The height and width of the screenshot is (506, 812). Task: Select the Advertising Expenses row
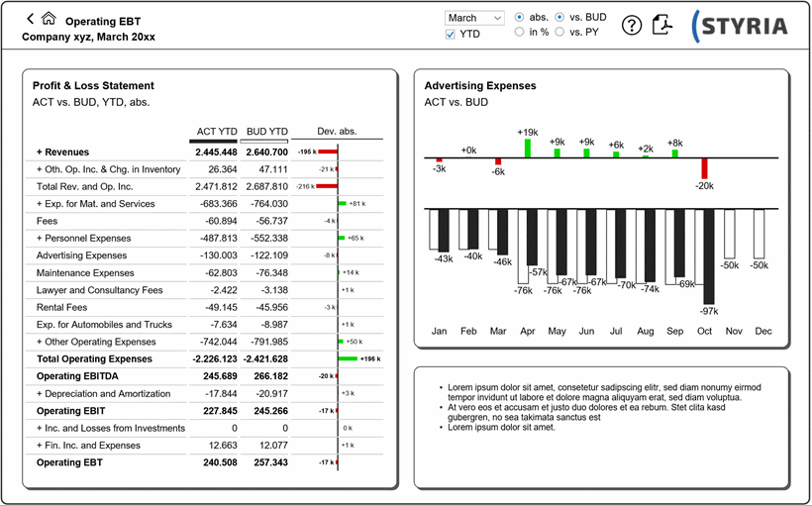81,255
